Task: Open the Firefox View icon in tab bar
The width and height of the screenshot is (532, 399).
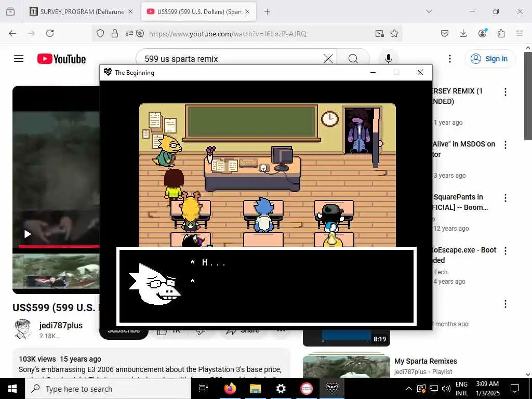Action: [x=10, y=11]
